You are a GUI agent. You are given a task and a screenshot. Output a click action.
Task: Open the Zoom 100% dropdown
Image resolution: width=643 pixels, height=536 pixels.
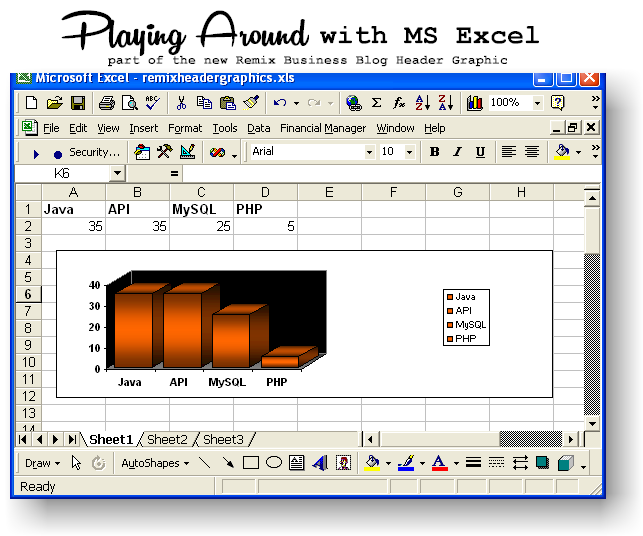(537, 103)
